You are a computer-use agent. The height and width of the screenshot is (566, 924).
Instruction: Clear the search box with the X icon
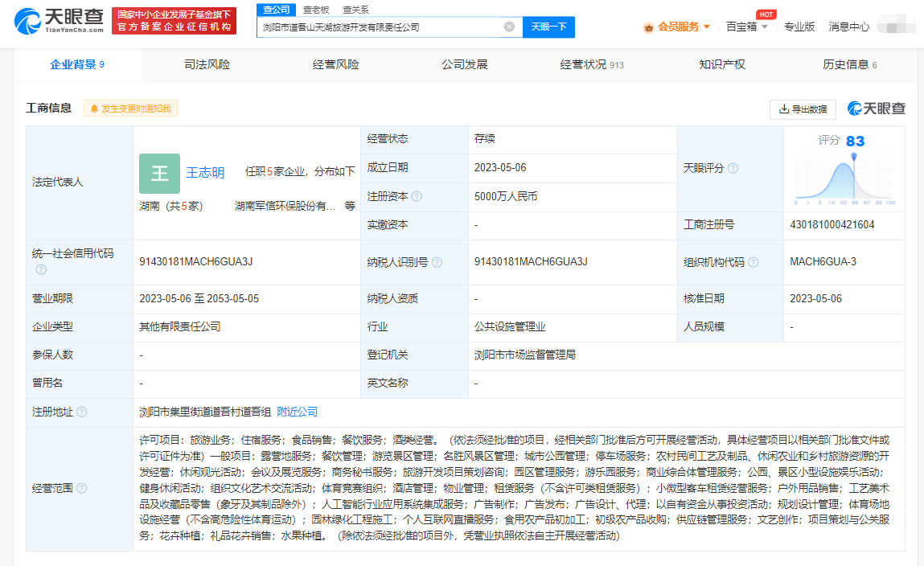pyautogui.click(x=509, y=27)
